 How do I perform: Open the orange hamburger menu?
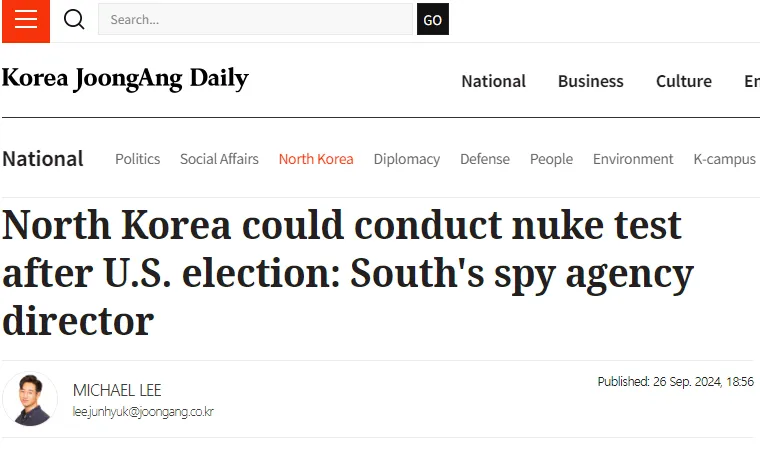click(x=25, y=21)
